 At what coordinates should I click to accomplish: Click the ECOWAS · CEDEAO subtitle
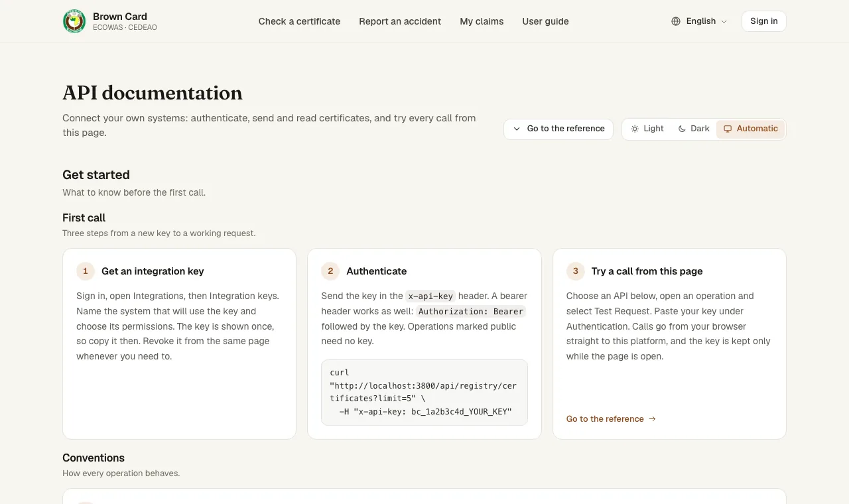pos(125,28)
